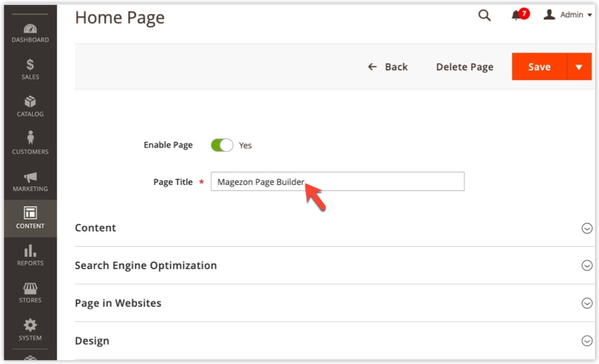
Task: Open the Reports bar chart icon
Action: (x=30, y=251)
